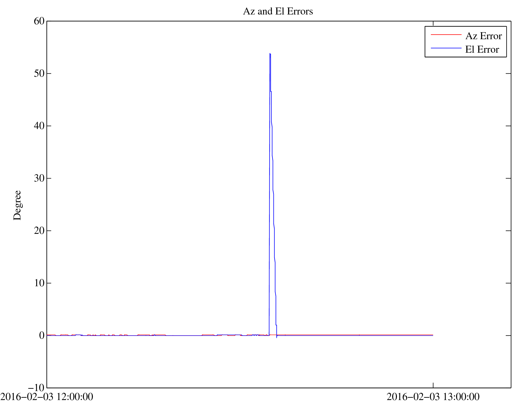
Task: Click the 20 y-axis tick label
Action: tap(39, 231)
